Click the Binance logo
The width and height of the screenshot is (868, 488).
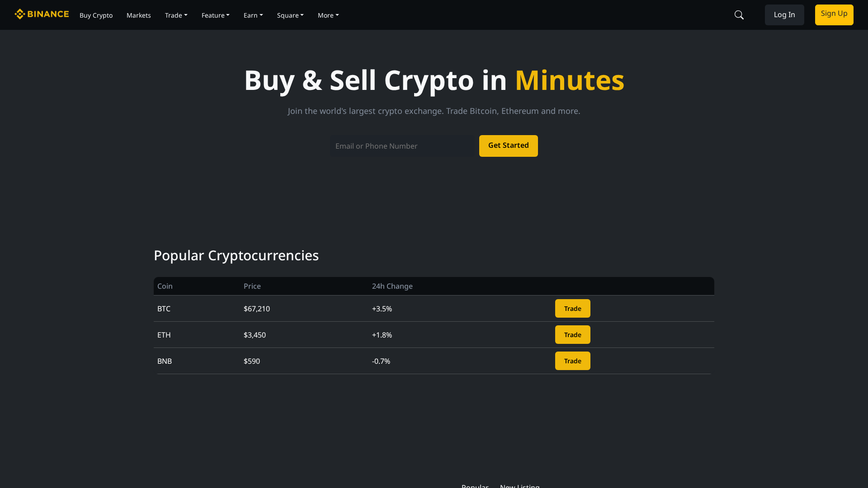[x=41, y=14]
